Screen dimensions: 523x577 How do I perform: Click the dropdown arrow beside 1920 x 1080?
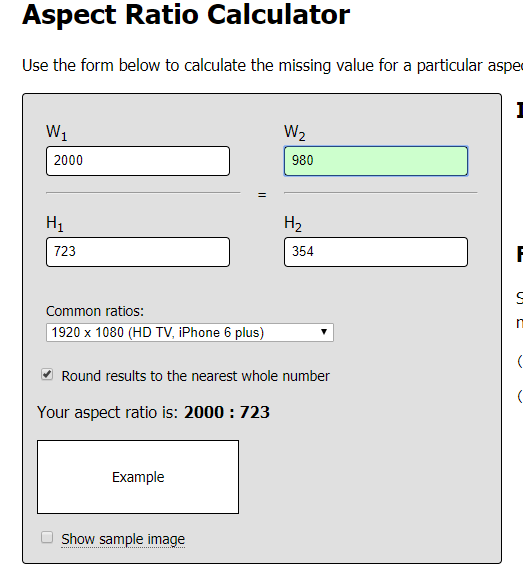click(324, 332)
